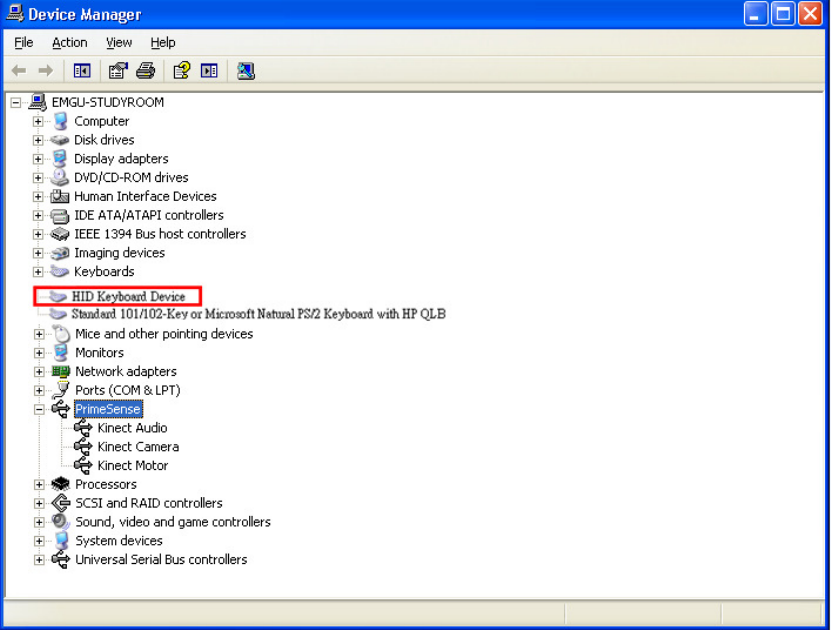Select Standard 101/102-Key PS/2 Keyboard entry
The image size is (831, 630).
pyautogui.click(x=258, y=314)
